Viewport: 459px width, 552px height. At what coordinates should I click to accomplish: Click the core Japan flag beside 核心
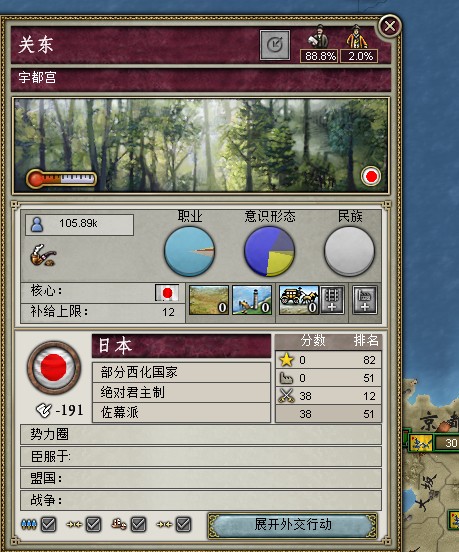(167, 293)
